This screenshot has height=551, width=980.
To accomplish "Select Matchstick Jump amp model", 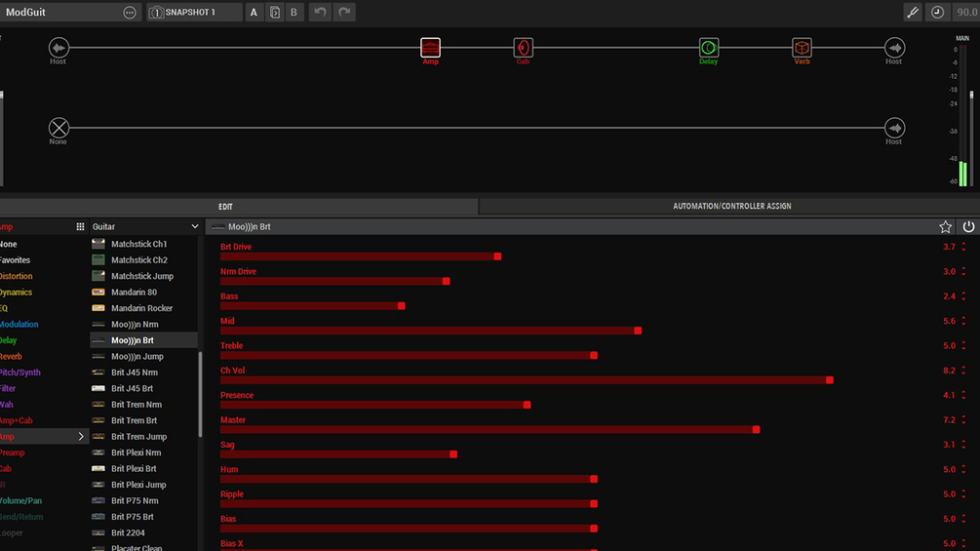I will click(143, 276).
